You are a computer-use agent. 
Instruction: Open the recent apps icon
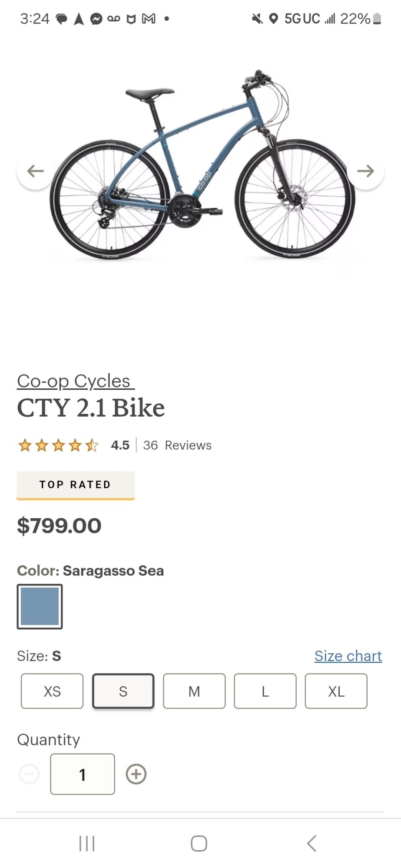[x=87, y=843]
